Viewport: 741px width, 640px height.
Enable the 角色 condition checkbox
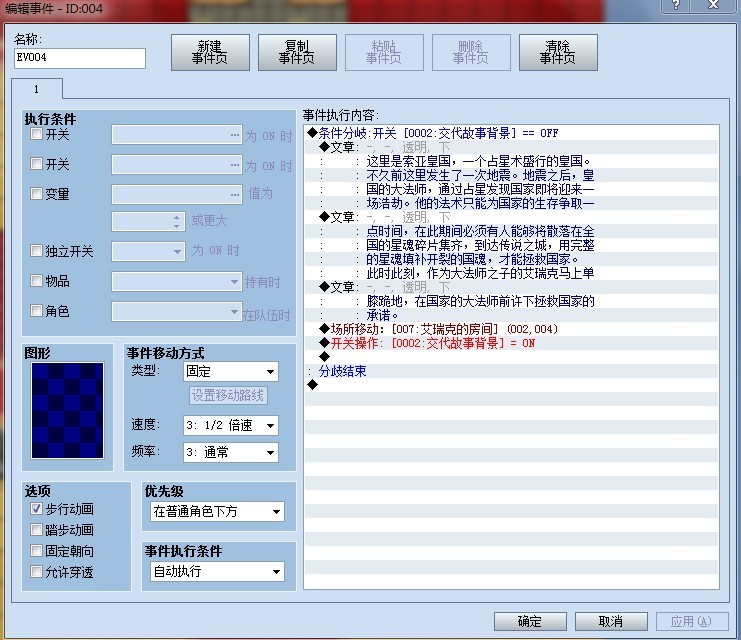pyautogui.click(x=36, y=311)
